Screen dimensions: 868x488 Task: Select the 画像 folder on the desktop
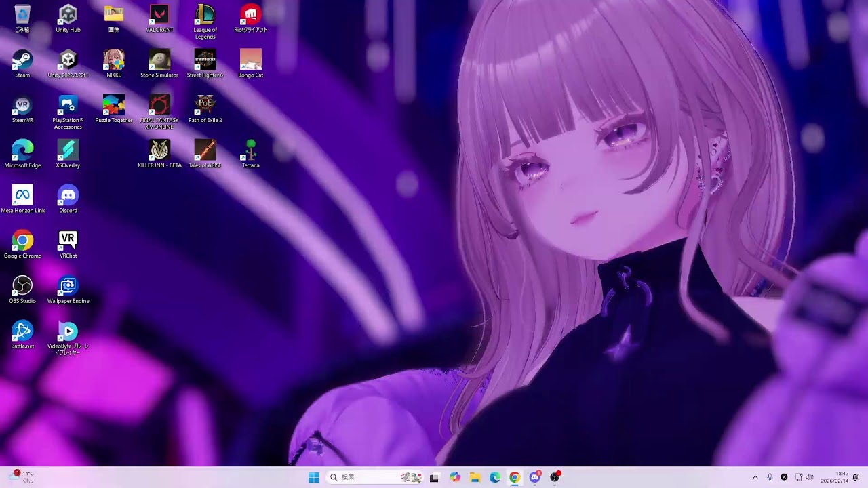(114, 18)
